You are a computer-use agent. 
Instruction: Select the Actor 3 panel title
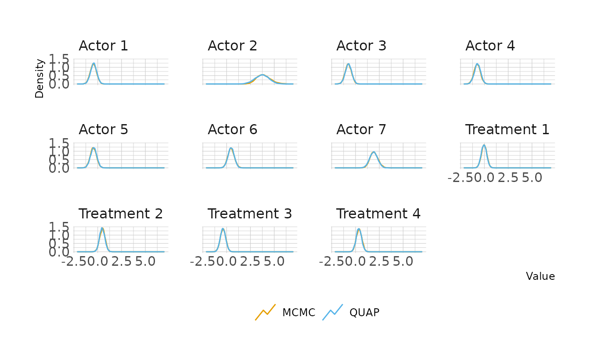click(361, 46)
